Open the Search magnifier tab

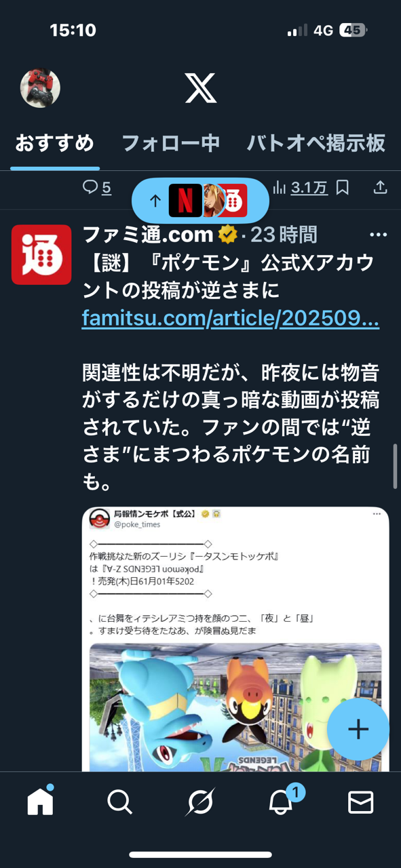(x=120, y=802)
